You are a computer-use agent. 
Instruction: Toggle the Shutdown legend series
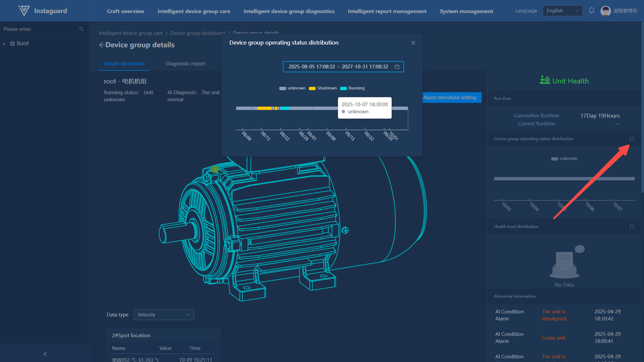[323, 88]
